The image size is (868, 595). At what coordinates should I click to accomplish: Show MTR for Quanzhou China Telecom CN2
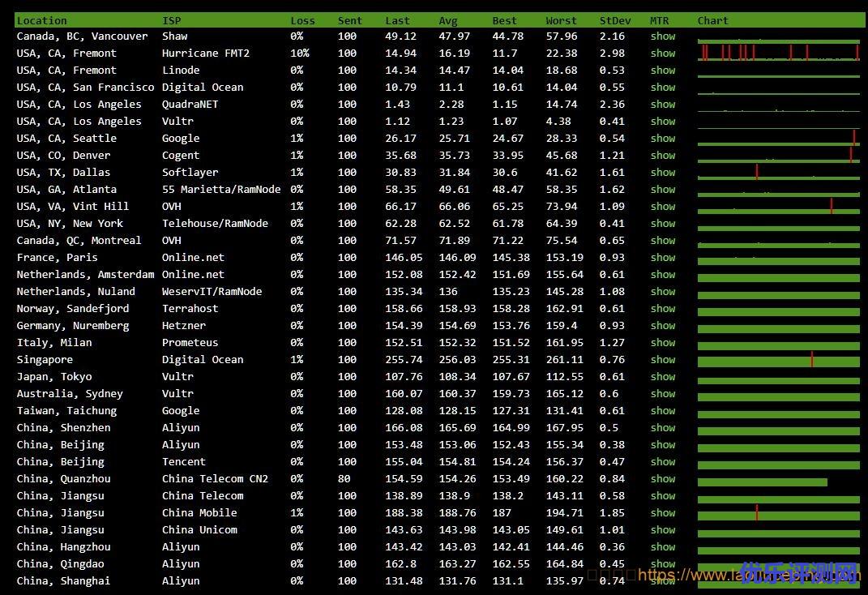[x=662, y=479]
